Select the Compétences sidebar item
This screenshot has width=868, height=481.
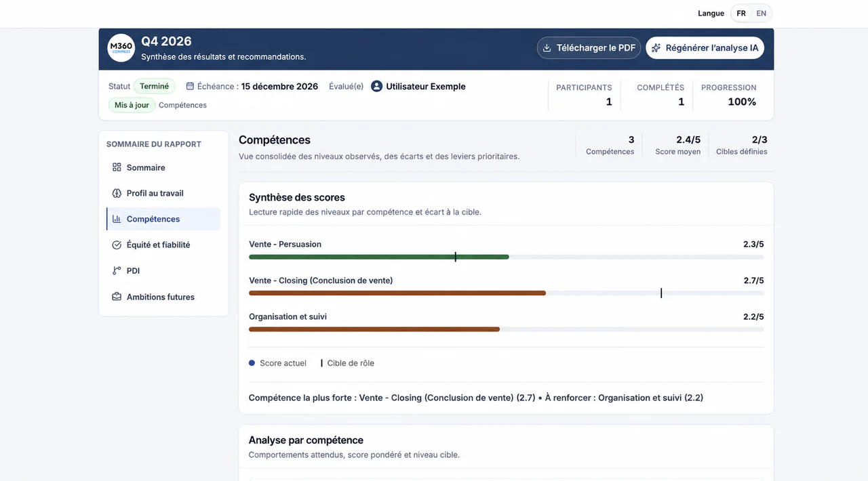click(x=163, y=219)
